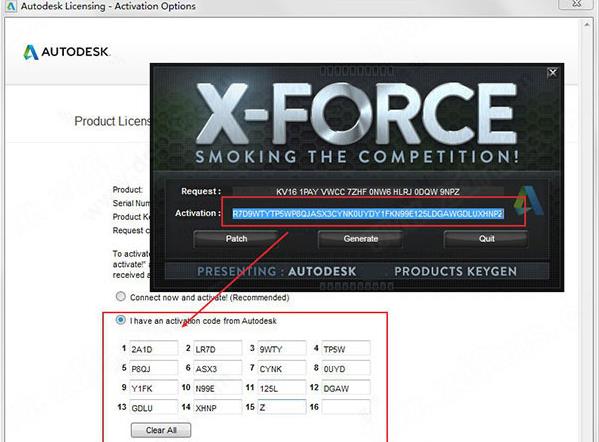
Task: Click activation code field 6 containing ASX3
Action: click(218, 369)
